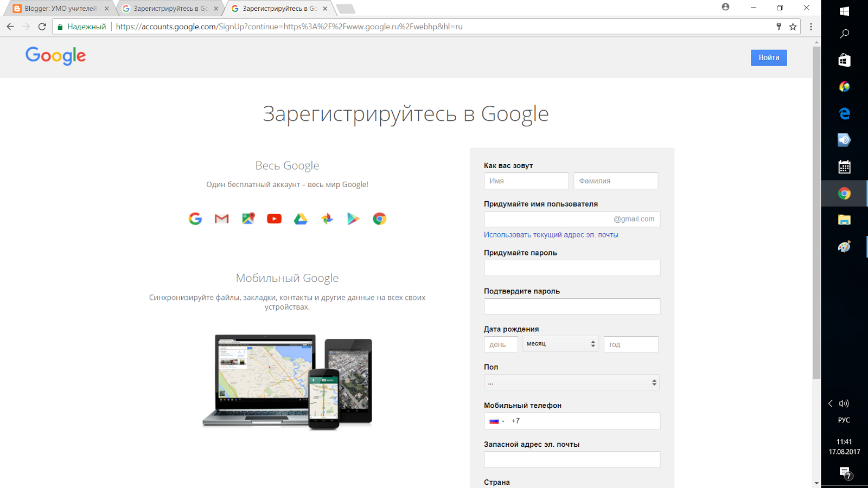Click the scrollbar down arrow
Image resolution: width=868 pixels, height=488 pixels.
click(816, 483)
